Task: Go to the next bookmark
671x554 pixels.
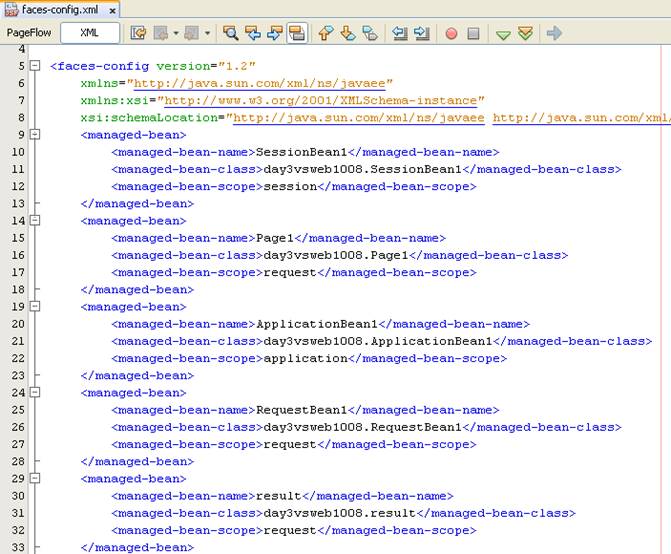Action: pyautogui.click(x=348, y=33)
